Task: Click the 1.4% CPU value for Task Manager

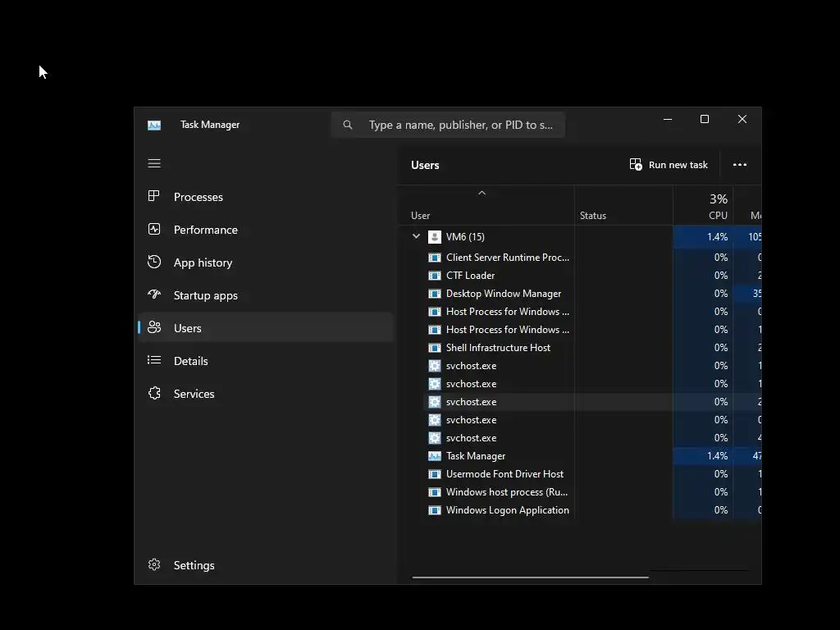Action: tap(717, 456)
